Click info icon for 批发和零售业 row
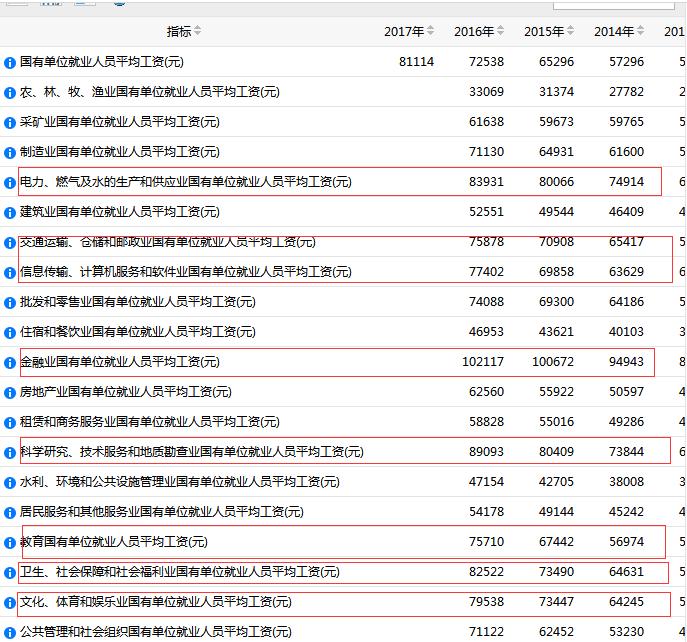 (10, 303)
